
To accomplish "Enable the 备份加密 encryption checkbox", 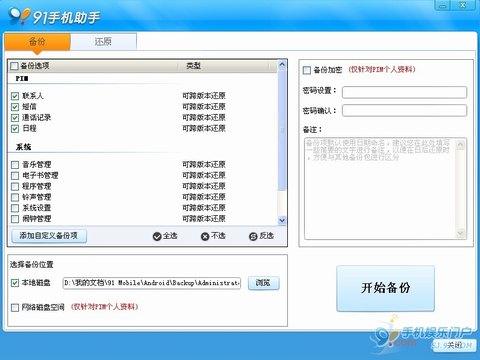I will tap(307, 70).
